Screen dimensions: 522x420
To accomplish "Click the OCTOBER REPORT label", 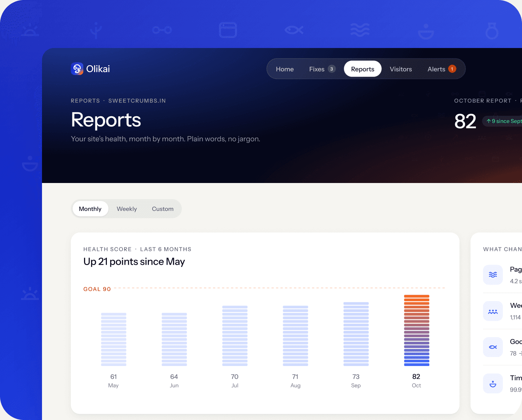I will pos(483,101).
